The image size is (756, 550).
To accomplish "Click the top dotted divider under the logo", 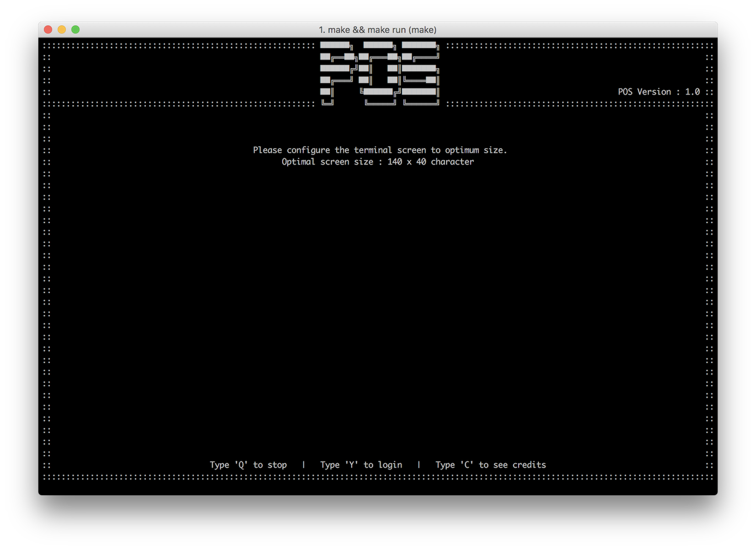I will pos(183,104).
